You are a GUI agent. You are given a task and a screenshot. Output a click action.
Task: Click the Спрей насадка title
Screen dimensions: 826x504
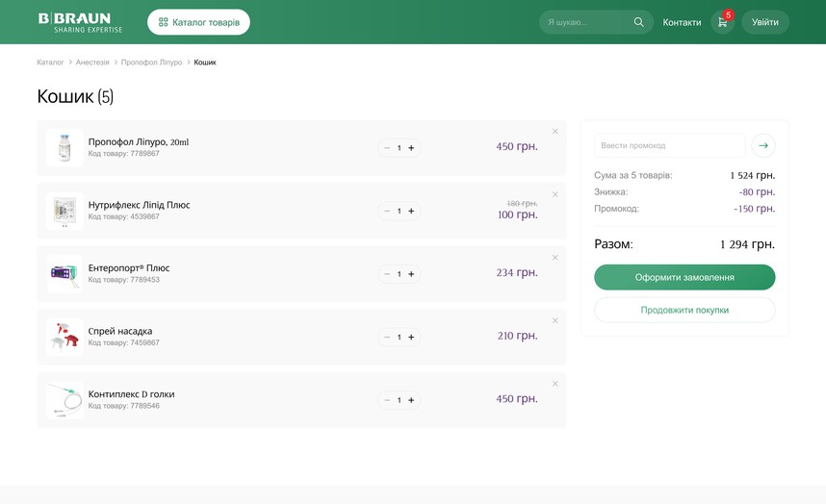tap(120, 331)
